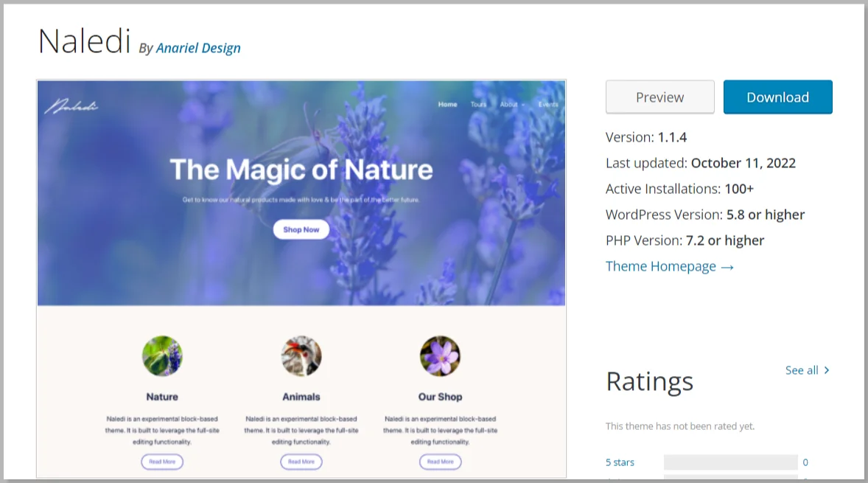Viewport: 868px width, 483px height.
Task: Click the Animals circular image
Action: tap(301, 355)
